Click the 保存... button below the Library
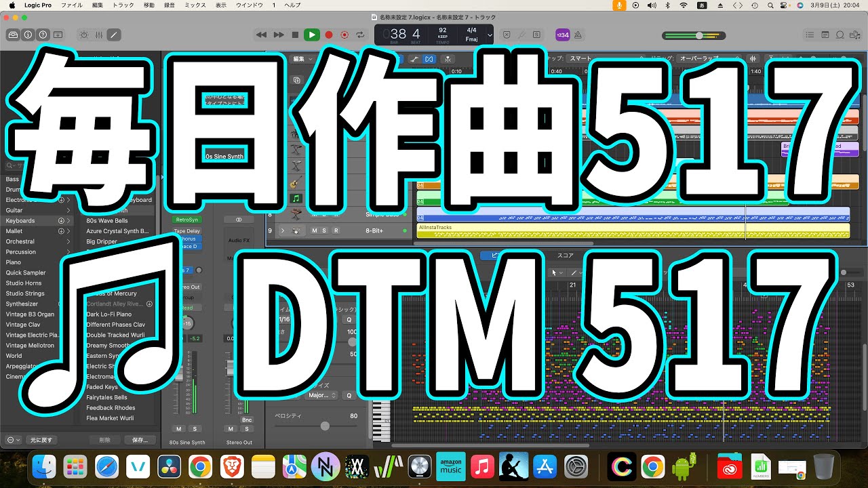The width and height of the screenshot is (868, 488). click(x=140, y=439)
